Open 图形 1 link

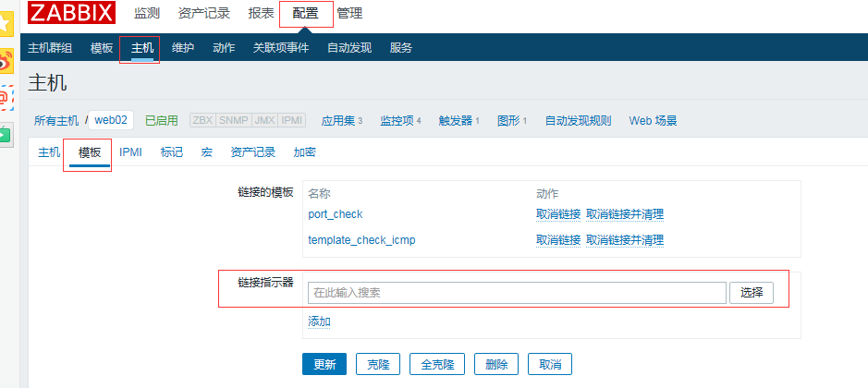tap(512, 121)
